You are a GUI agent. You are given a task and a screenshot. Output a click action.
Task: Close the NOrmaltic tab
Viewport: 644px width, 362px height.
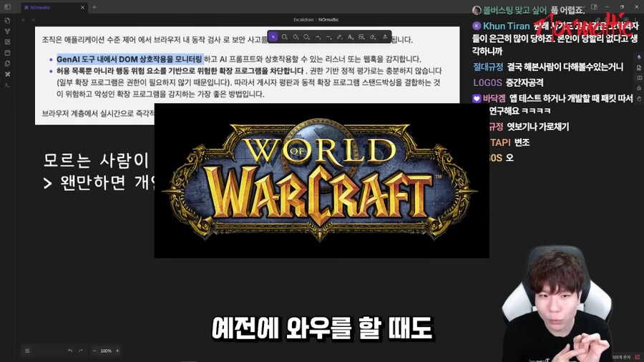(82, 7)
